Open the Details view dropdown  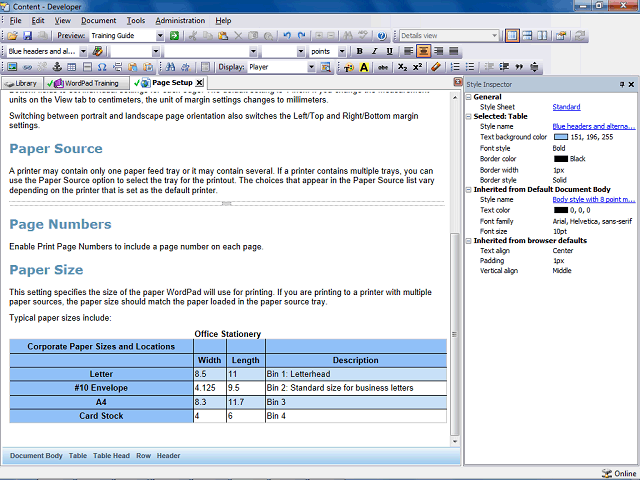click(x=494, y=36)
